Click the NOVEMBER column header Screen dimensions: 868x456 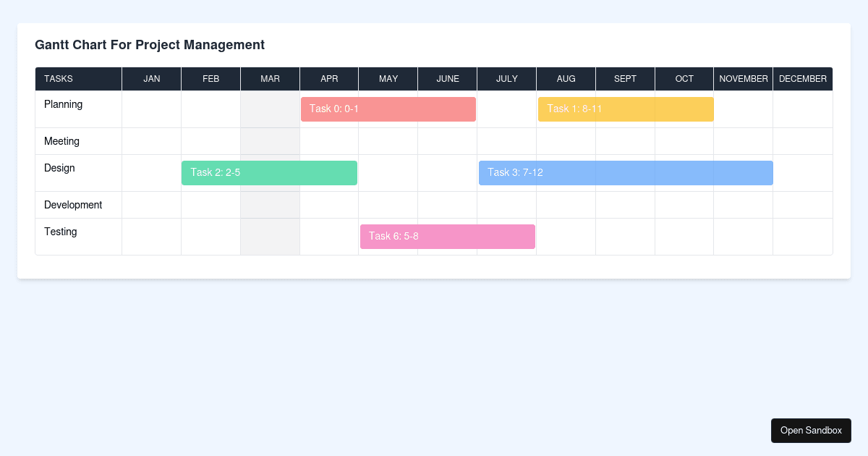coord(744,79)
